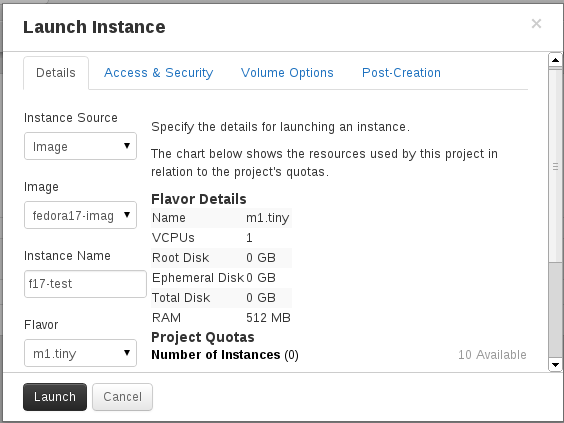Click the Instance Source label
Image resolution: width=564 pixels, height=423 pixels.
coord(71,118)
